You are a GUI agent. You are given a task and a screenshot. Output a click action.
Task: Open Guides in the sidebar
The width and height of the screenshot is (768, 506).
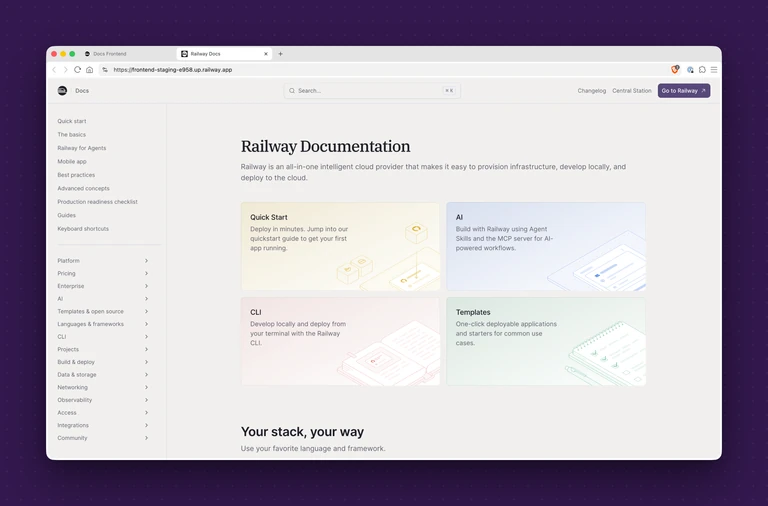coord(67,216)
